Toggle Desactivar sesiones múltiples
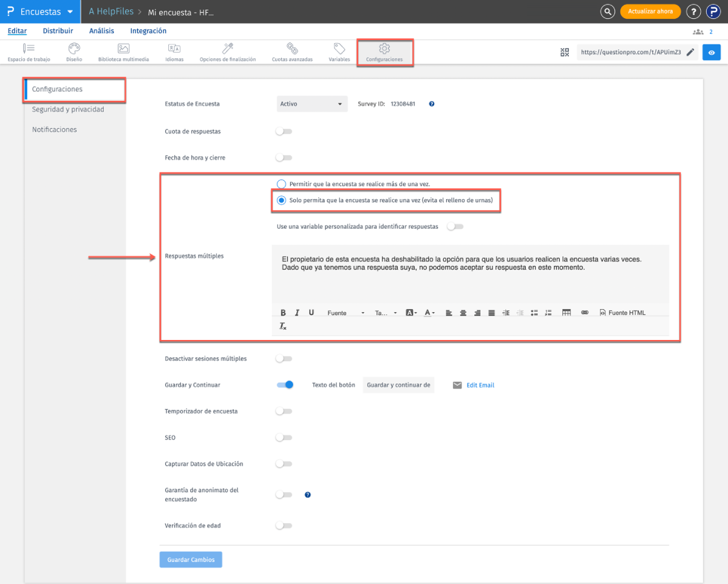The image size is (728, 584). tap(284, 359)
